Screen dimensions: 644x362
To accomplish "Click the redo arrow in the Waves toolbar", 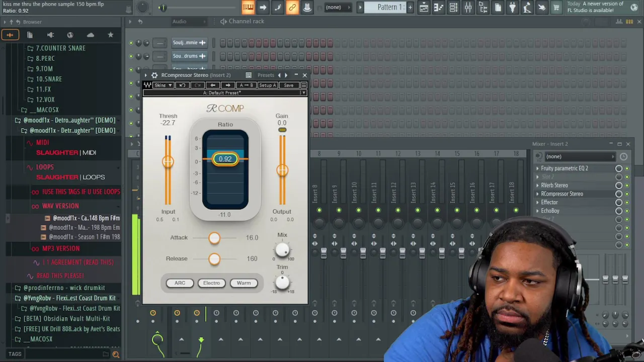I will coord(198,85).
